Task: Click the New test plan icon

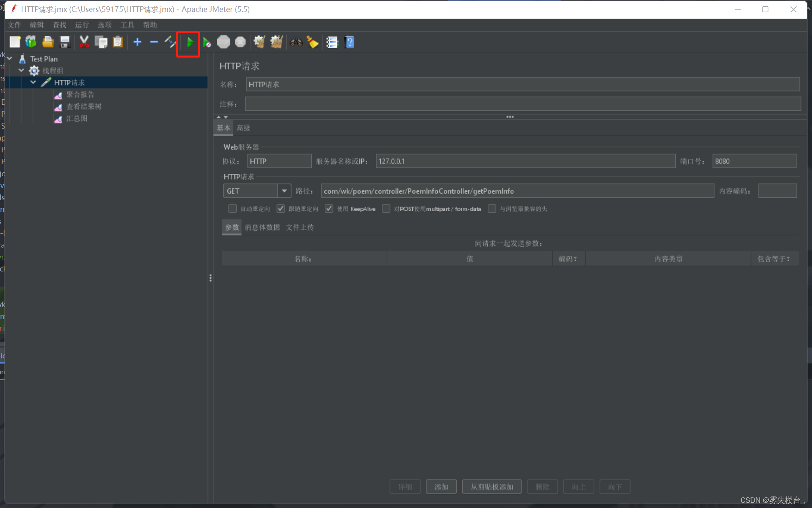Action: 15,42
